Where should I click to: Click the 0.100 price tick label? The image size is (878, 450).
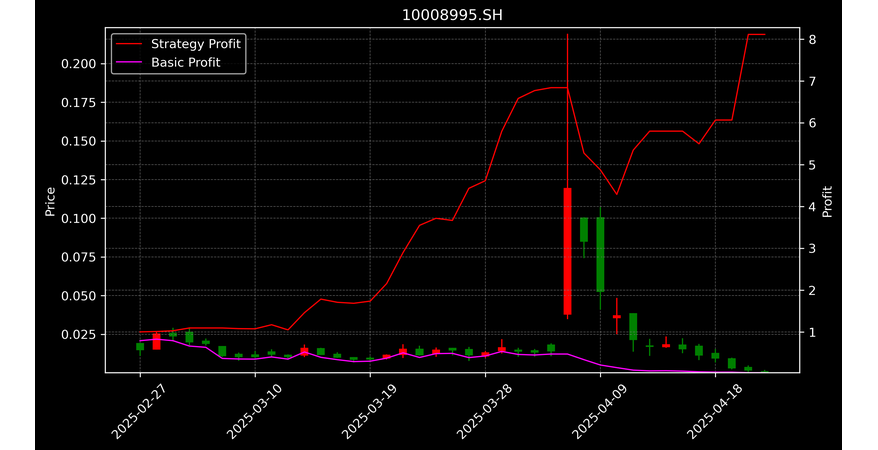pos(78,218)
